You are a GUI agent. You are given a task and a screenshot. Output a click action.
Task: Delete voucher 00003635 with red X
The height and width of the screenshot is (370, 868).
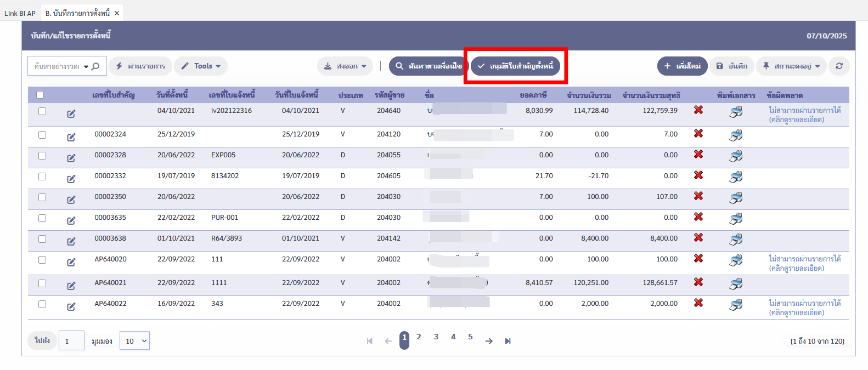pyautogui.click(x=698, y=217)
